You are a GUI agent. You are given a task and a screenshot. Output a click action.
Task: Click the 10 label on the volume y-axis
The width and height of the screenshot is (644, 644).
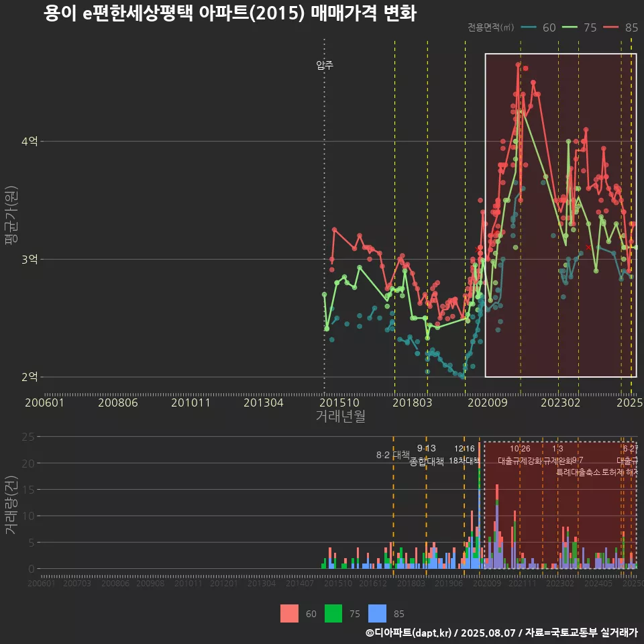(28, 516)
